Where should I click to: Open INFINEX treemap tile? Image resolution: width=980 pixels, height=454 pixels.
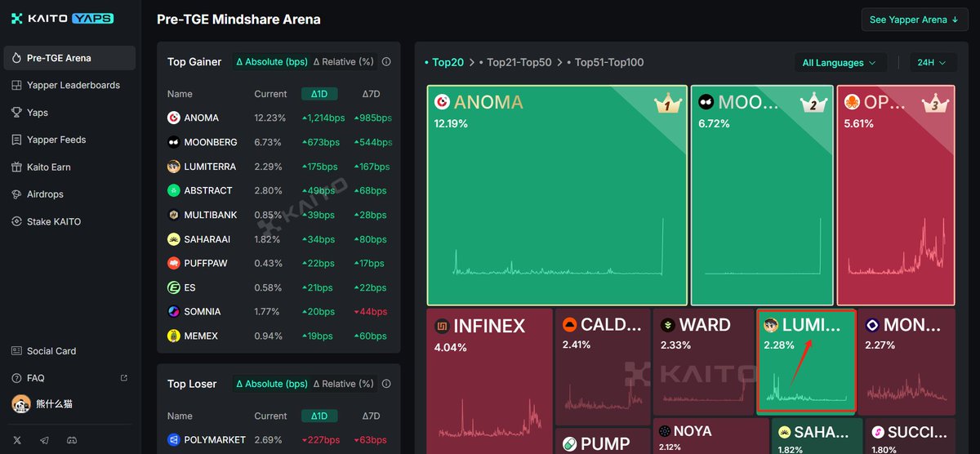[x=489, y=381]
